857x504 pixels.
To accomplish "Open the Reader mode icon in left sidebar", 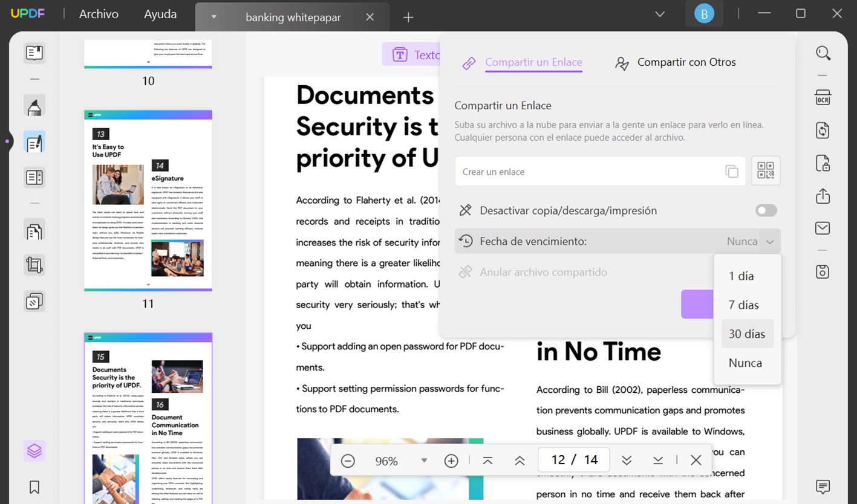I will point(34,53).
